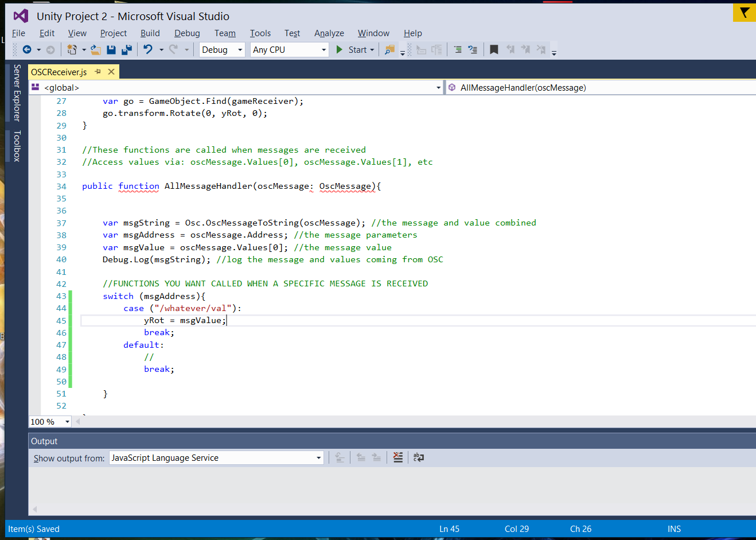756x540 pixels.
Task: Click the notifications flag icon
Action: pyautogui.click(x=744, y=13)
